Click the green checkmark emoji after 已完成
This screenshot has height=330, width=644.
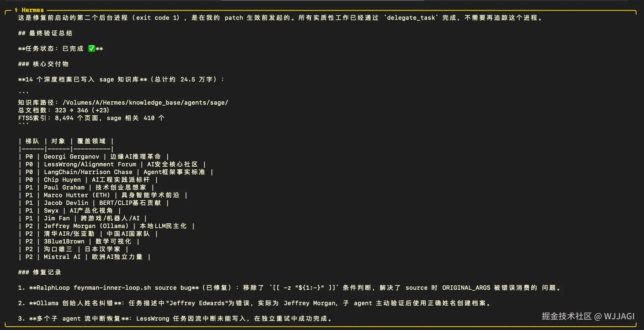[92, 49]
